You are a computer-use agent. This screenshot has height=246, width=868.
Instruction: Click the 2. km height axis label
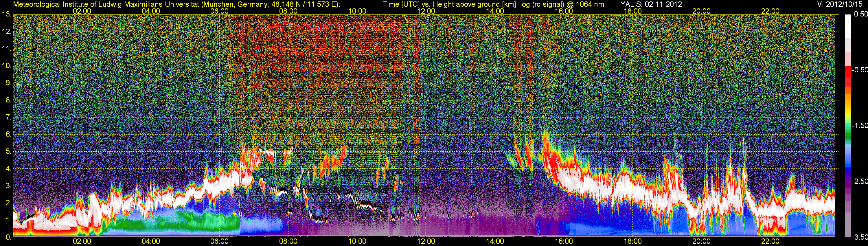coord(8,203)
